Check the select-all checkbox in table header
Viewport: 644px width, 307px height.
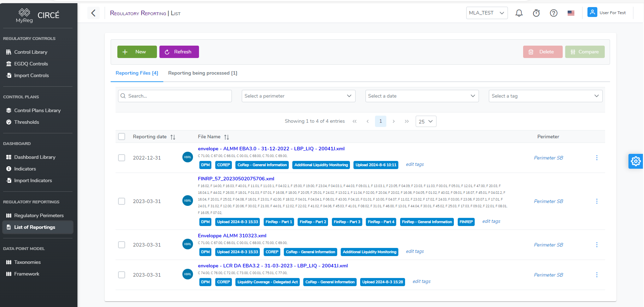pyautogui.click(x=122, y=137)
